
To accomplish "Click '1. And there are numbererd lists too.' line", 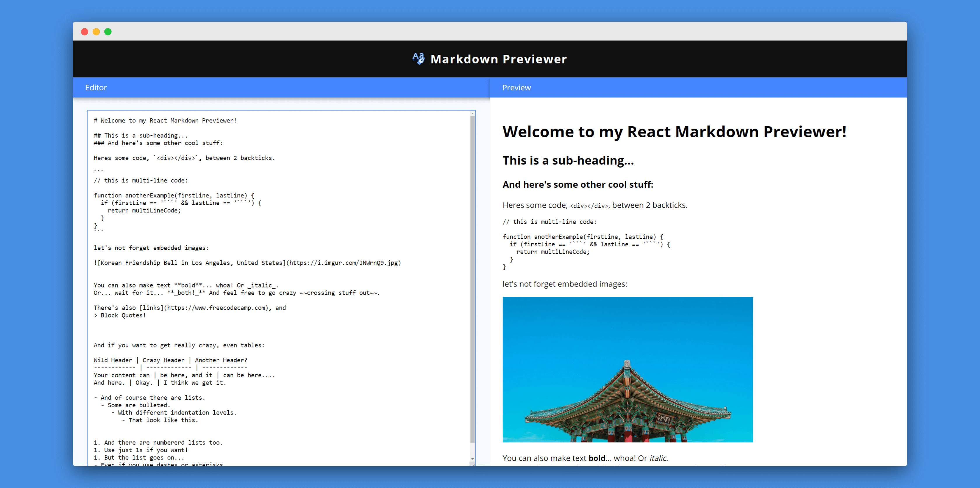I will 158,443.
